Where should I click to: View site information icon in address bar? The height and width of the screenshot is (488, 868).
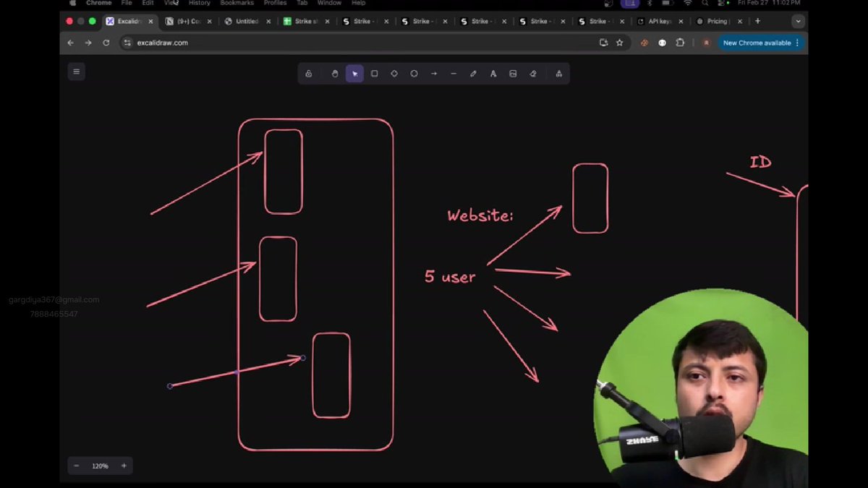[128, 43]
